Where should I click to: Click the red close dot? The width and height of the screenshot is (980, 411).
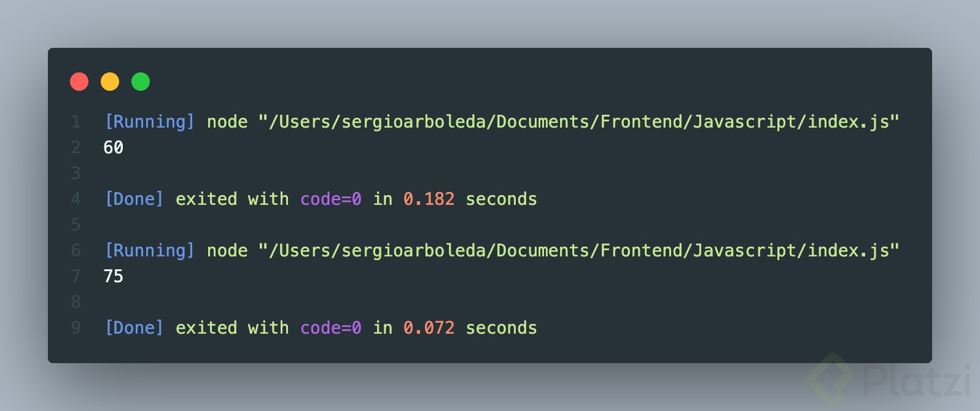[79, 82]
